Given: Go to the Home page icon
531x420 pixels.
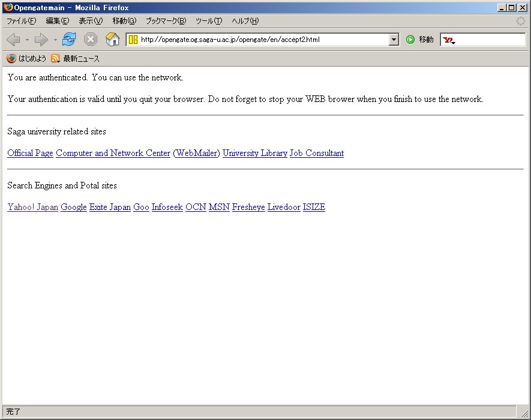Looking at the screenshot, I should (x=112, y=39).
